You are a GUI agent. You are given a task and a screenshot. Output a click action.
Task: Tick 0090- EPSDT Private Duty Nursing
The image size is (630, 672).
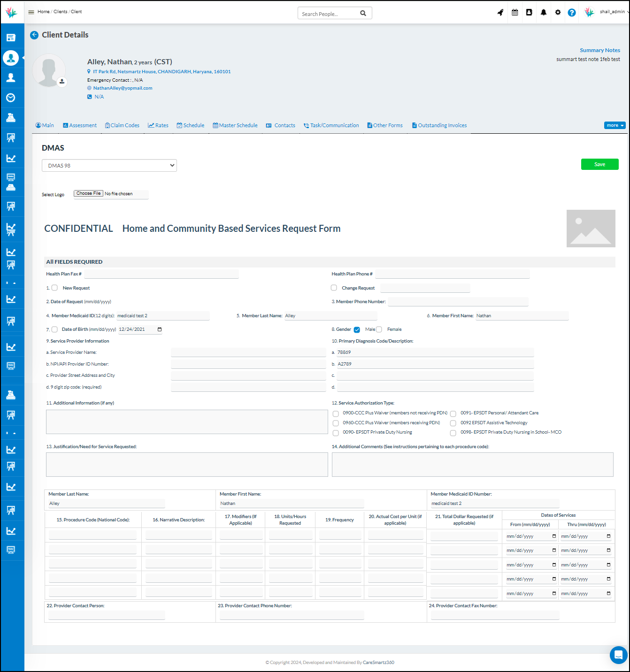coord(336,433)
